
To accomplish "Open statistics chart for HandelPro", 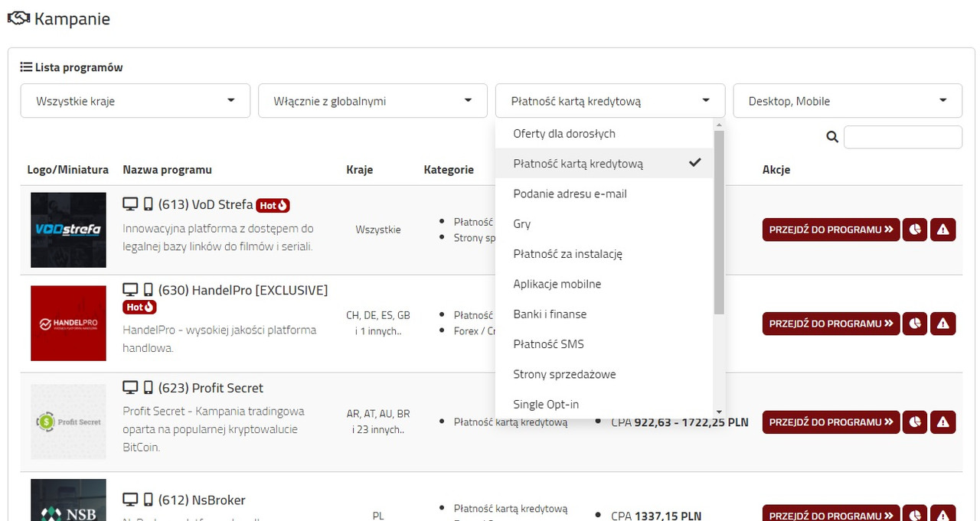I will point(915,324).
